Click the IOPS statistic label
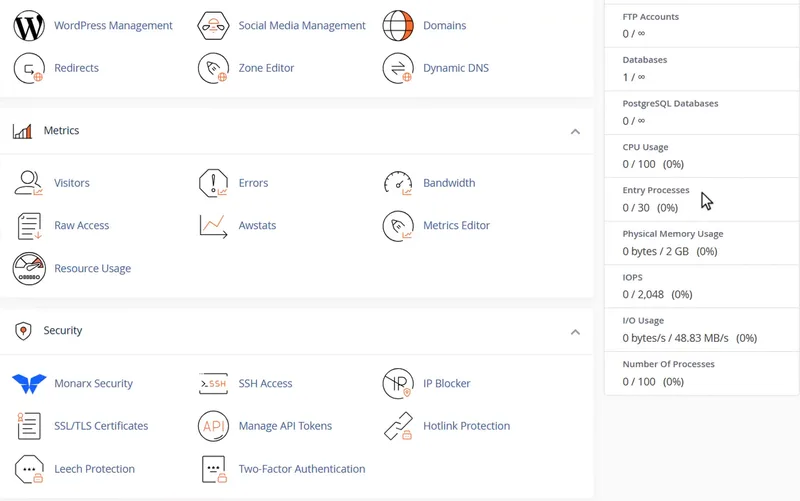Viewport: 800px width, 501px height. pyautogui.click(x=633, y=278)
